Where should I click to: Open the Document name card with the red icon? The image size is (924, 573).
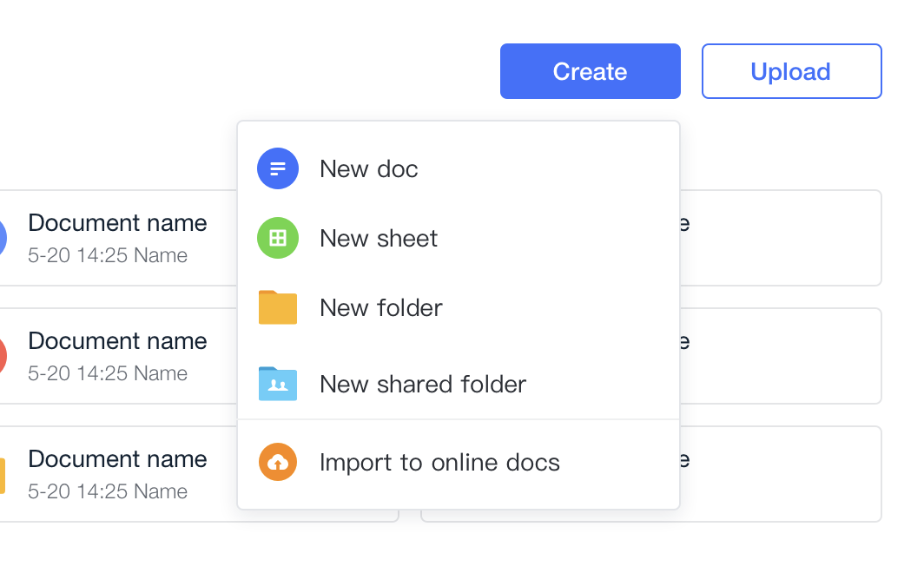coord(118,356)
